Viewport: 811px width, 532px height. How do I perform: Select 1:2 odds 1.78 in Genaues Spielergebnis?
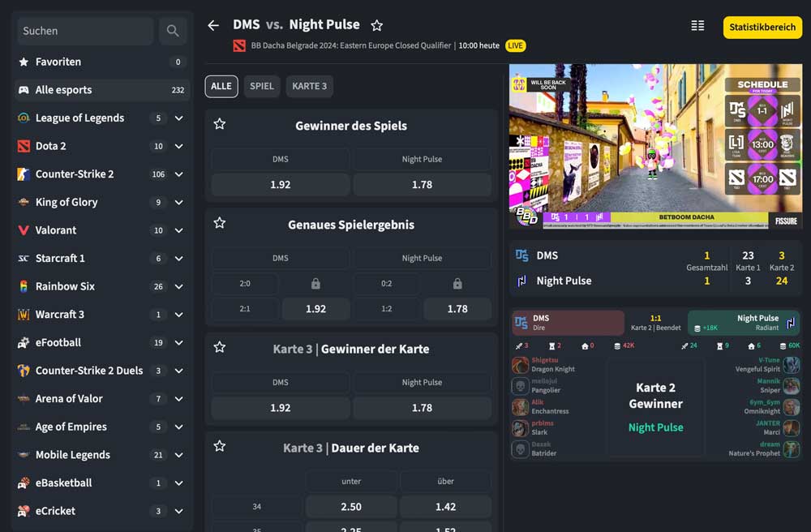pos(457,309)
